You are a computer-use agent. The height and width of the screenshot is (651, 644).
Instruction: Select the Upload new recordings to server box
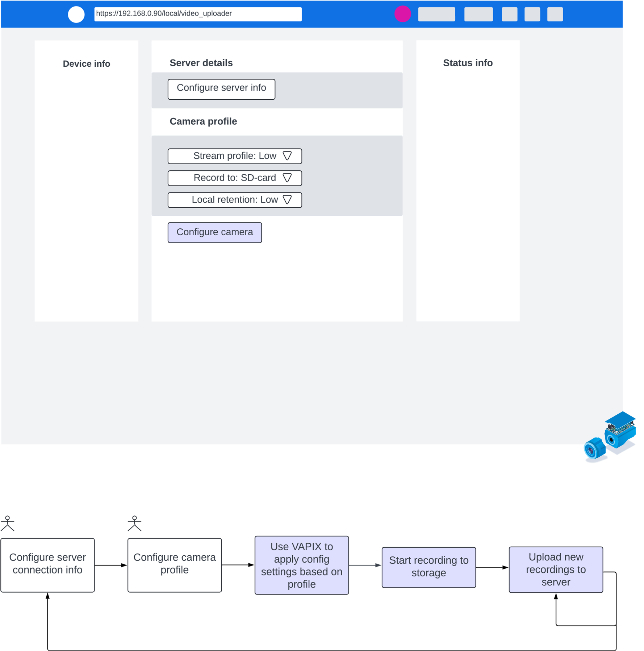point(556,569)
